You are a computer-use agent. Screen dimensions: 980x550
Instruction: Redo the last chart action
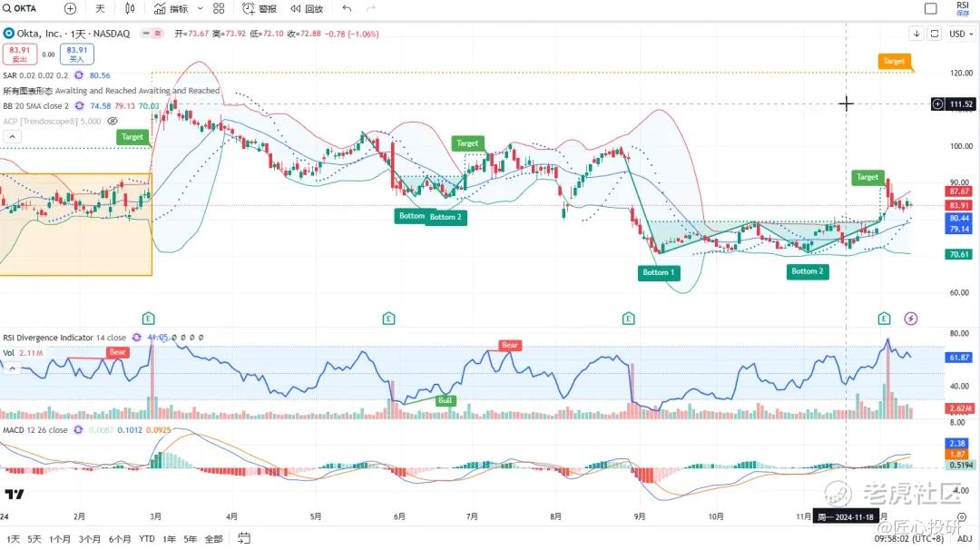pos(370,8)
